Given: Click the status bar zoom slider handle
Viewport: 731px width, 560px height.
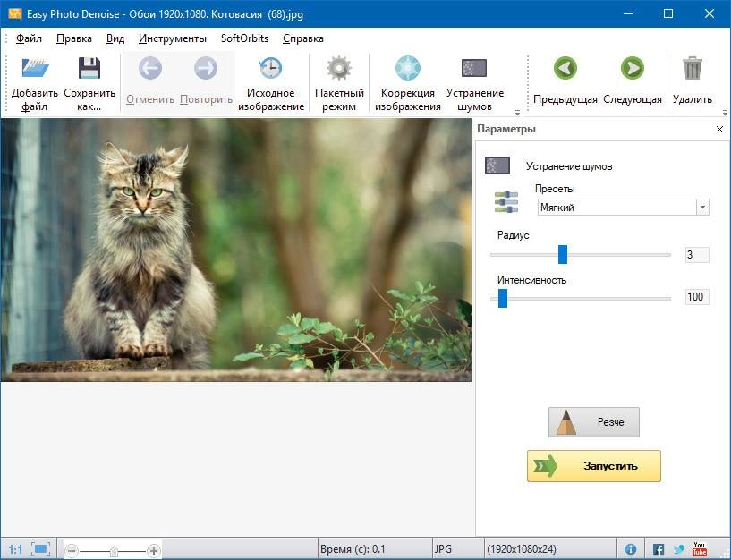Looking at the screenshot, I should pyautogui.click(x=114, y=552).
